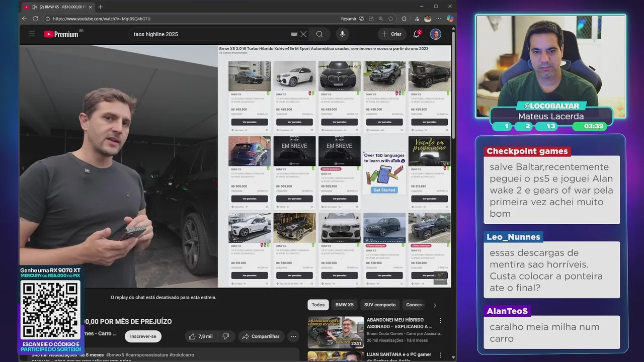Image resolution: width=644 pixels, height=362 pixels.
Task: Open browser three-dot settings menu
Action: point(439,19)
